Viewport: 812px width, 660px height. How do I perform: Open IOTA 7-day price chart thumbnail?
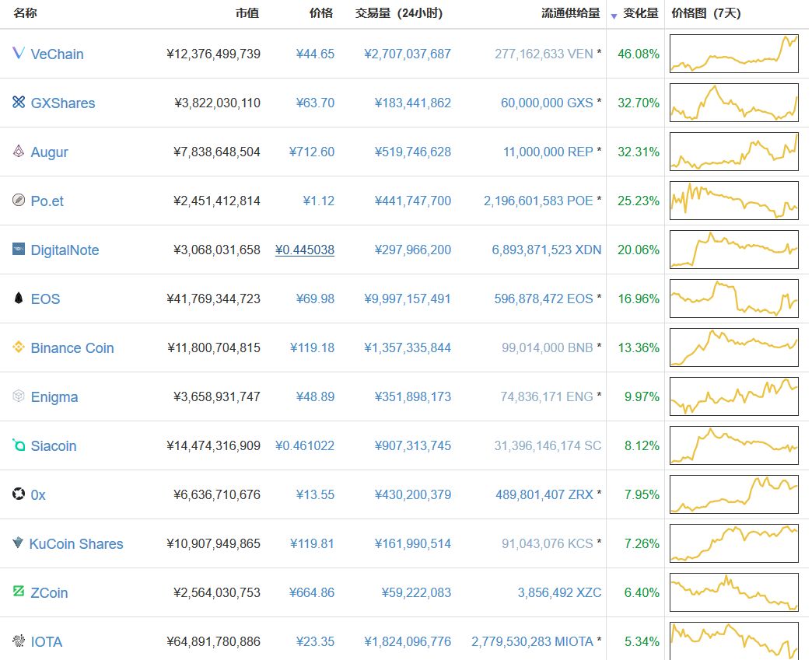[733, 641]
